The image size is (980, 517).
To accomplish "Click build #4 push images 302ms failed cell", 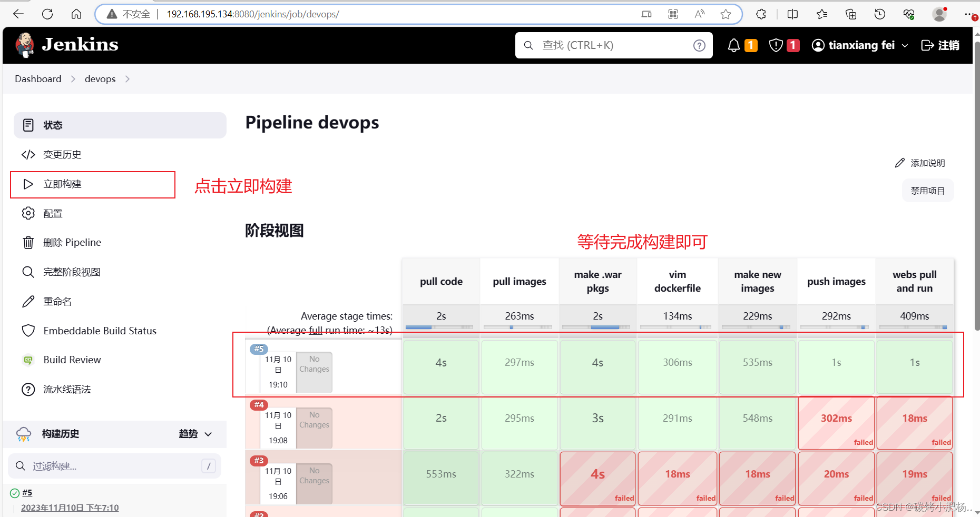I will (x=836, y=423).
